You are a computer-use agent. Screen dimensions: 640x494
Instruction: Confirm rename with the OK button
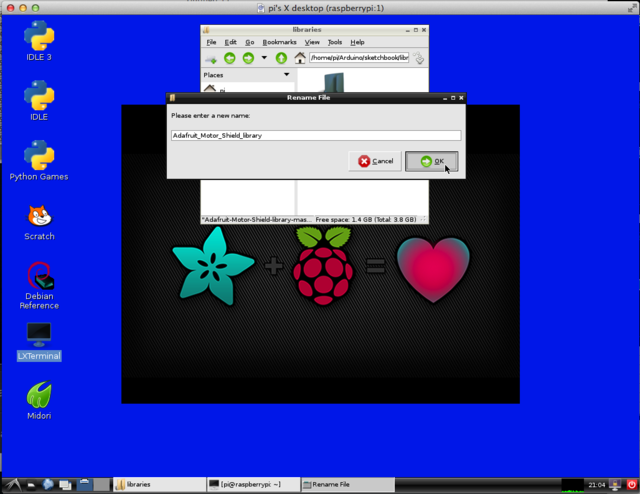click(x=432, y=161)
